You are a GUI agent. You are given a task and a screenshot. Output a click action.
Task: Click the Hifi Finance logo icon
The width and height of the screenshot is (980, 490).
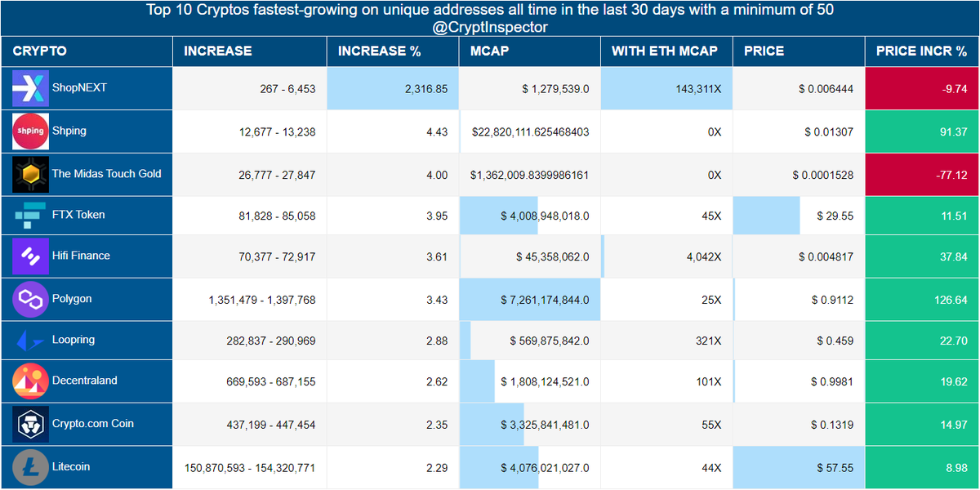point(31,256)
